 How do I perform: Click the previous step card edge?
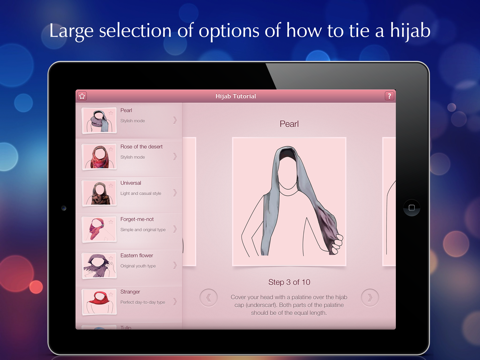(189, 201)
